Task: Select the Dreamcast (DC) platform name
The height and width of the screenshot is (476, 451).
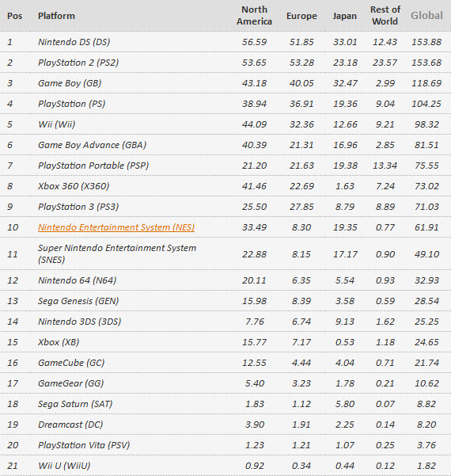Action: click(70, 425)
